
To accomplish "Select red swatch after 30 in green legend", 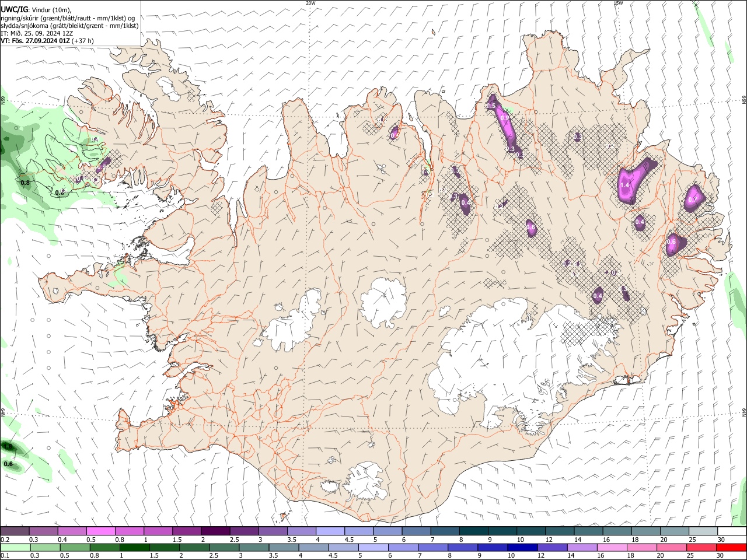I will coord(731,547).
